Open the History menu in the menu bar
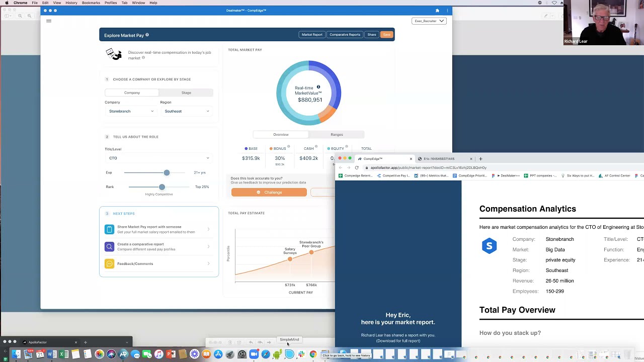The height and width of the screenshot is (362, 644). 71,3
